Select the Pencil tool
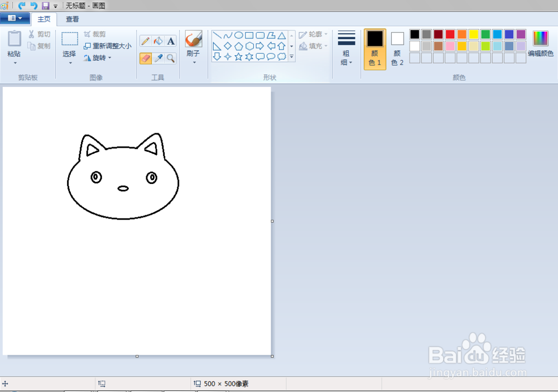 [x=145, y=41]
